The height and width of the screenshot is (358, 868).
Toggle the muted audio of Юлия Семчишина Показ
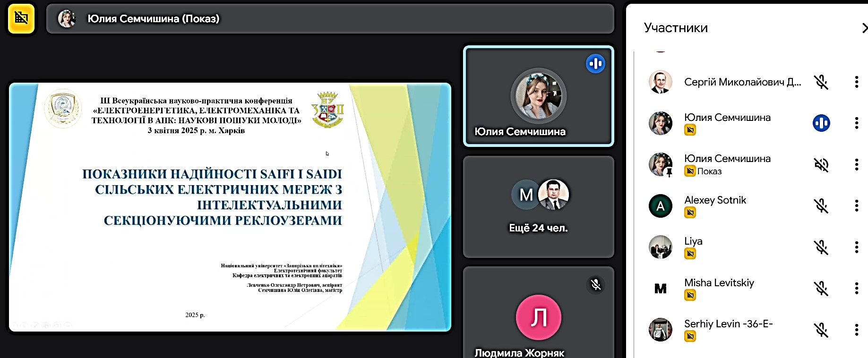(821, 165)
